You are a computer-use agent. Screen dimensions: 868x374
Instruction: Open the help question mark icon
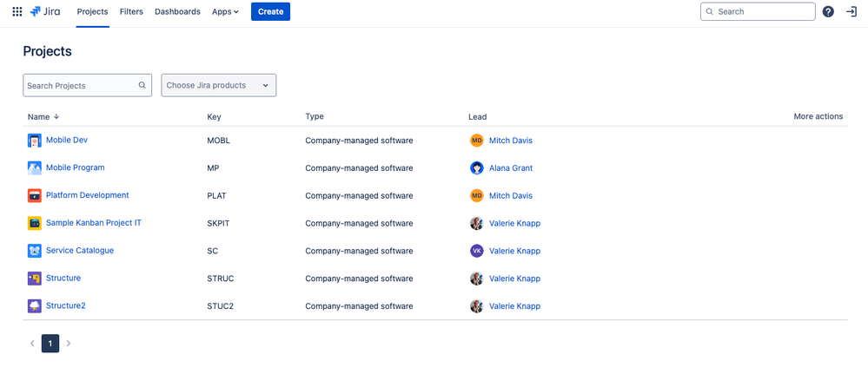tap(828, 11)
